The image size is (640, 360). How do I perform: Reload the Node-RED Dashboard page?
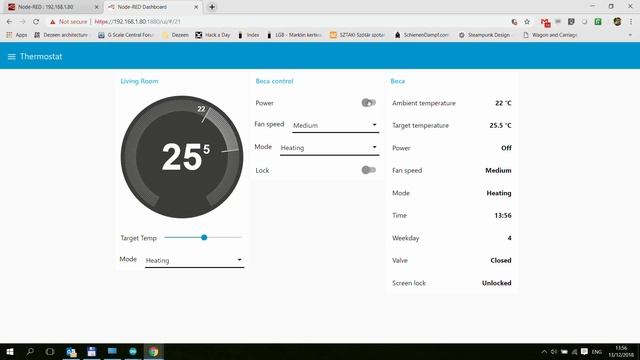pyautogui.click(x=36, y=22)
